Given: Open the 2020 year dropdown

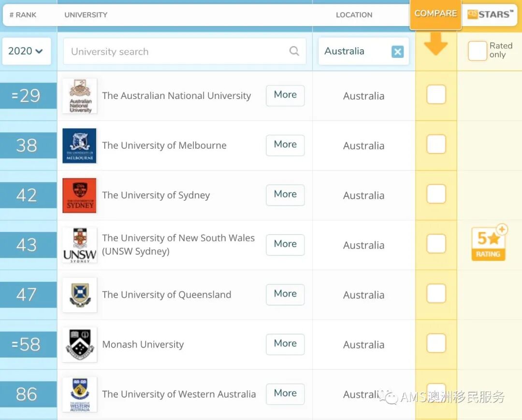Looking at the screenshot, I should coord(26,51).
